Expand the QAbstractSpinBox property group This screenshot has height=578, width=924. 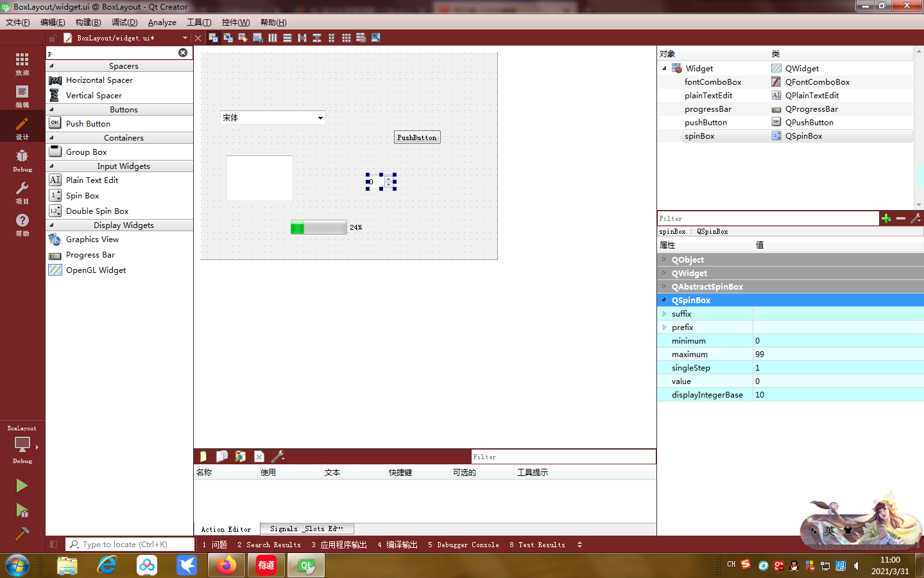click(665, 286)
